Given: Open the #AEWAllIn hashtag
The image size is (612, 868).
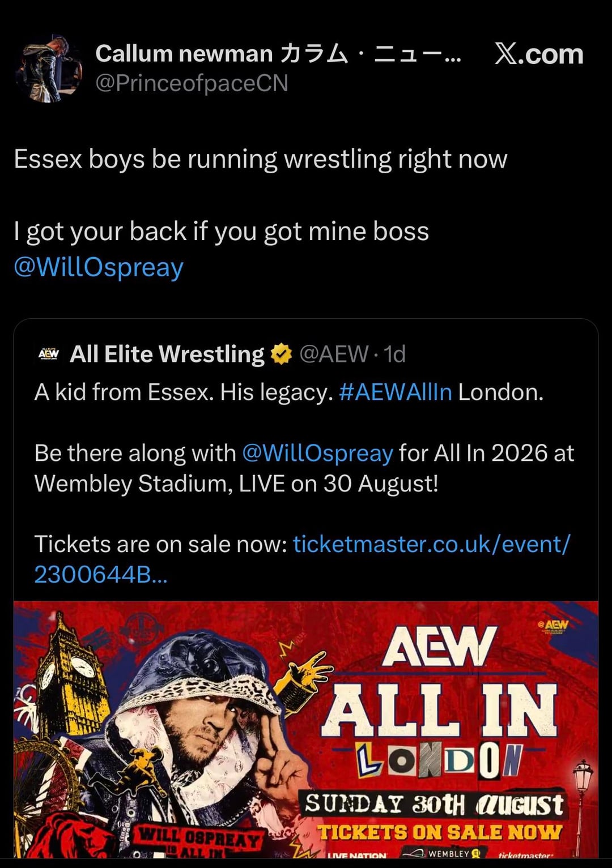Looking at the screenshot, I should tap(396, 392).
